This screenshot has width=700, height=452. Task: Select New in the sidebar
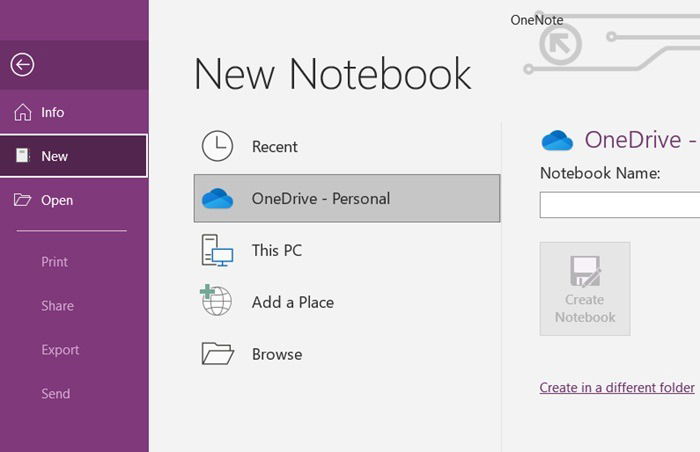tap(74, 156)
